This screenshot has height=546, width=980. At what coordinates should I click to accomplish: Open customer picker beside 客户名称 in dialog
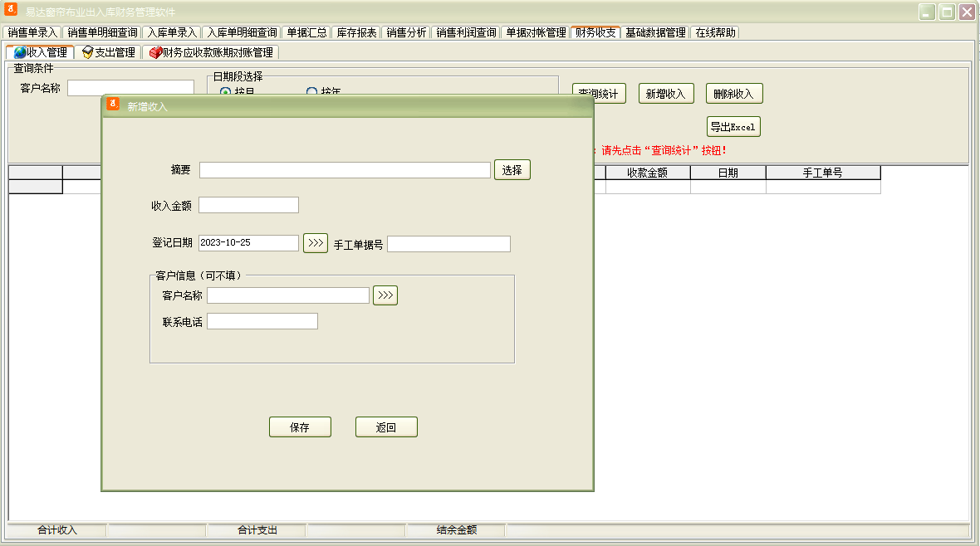(x=385, y=295)
